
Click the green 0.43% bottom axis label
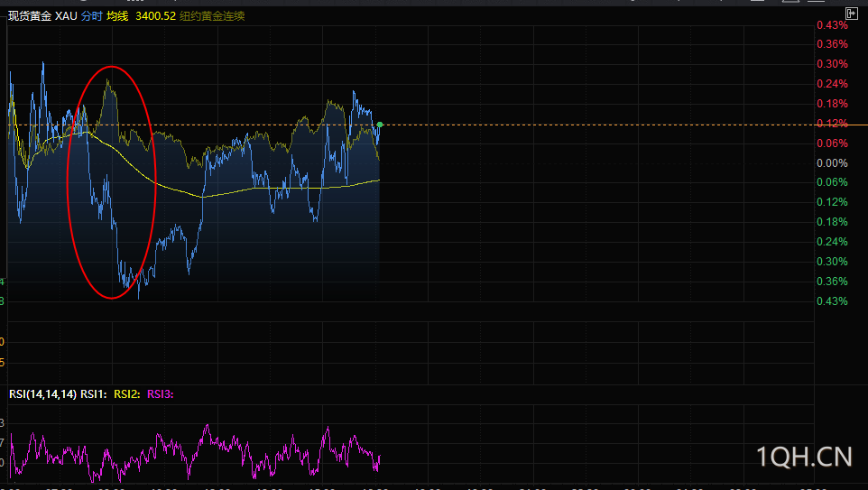tap(832, 301)
